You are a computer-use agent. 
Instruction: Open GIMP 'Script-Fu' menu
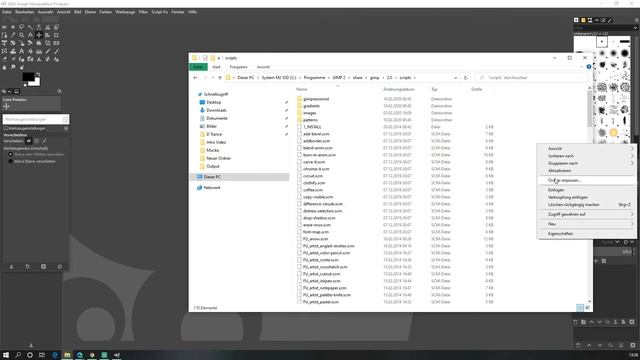tap(159, 12)
